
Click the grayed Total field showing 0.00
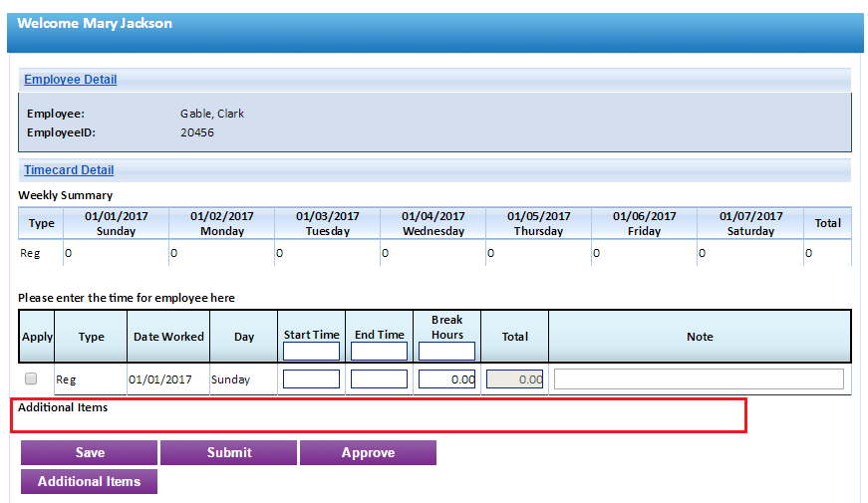[515, 379]
